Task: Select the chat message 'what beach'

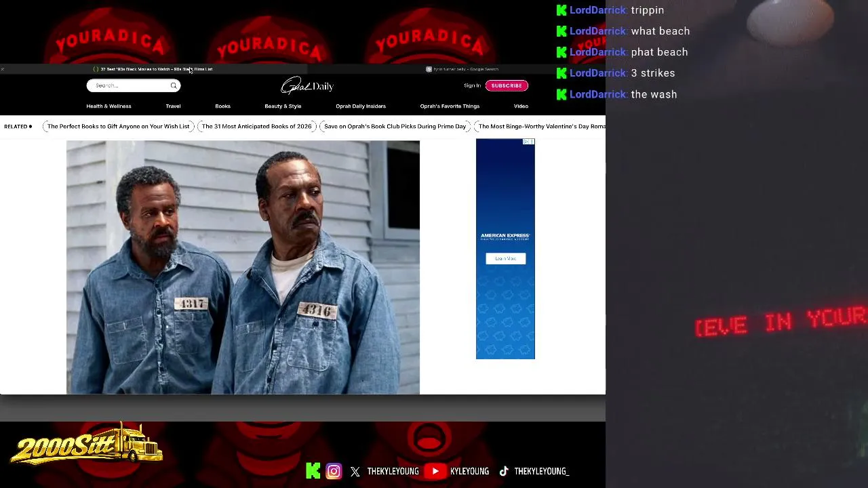Action: click(x=660, y=31)
